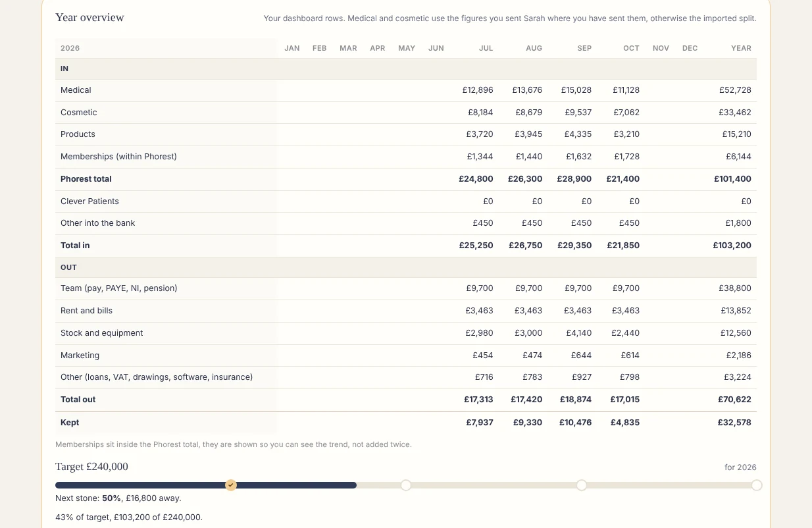Click the OUT section header row
Viewport: 812px width, 528px height.
[406, 267]
